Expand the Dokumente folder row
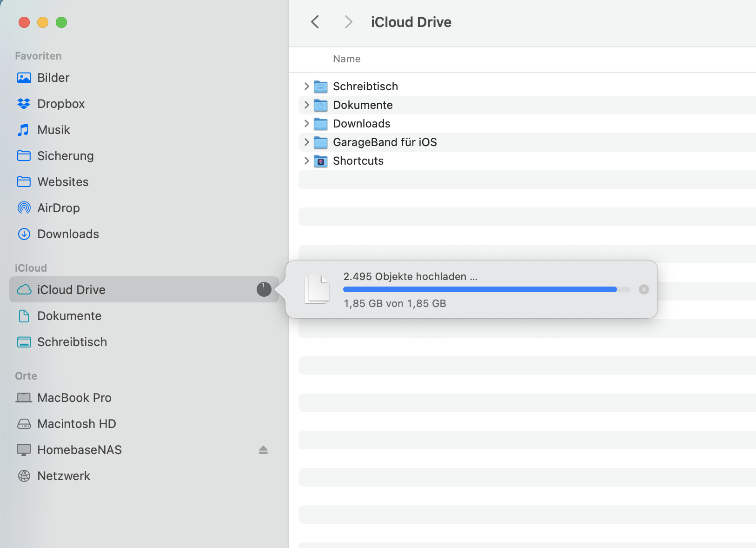 (x=306, y=105)
